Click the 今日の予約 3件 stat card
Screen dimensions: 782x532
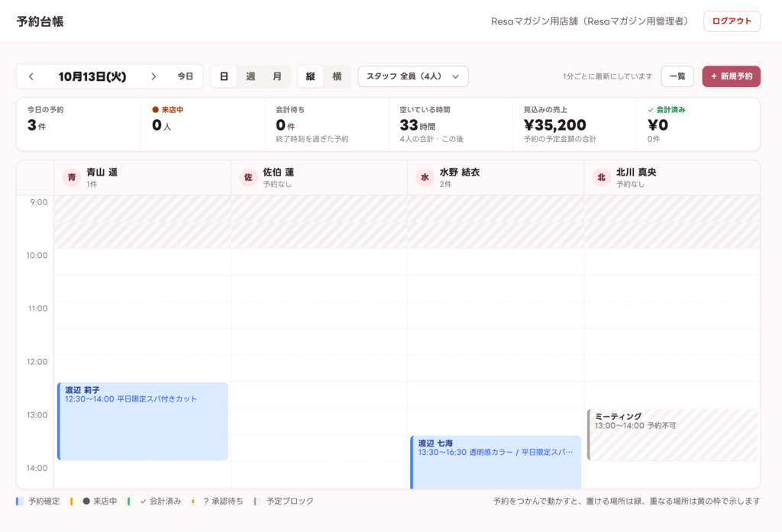79,124
